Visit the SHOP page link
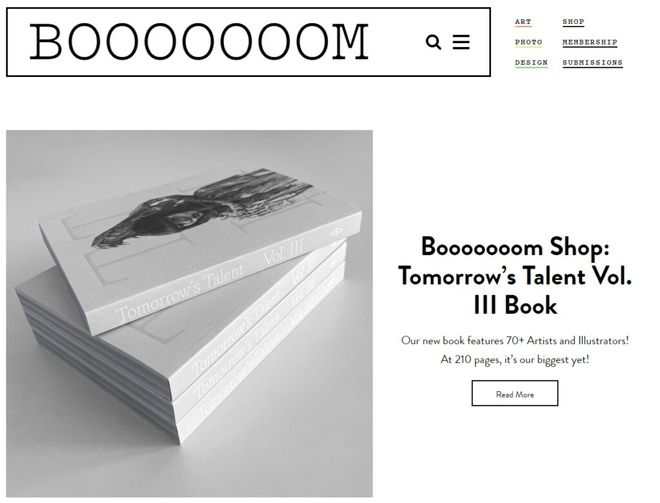Viewport: 660px width, 503px height. point(573,22)
